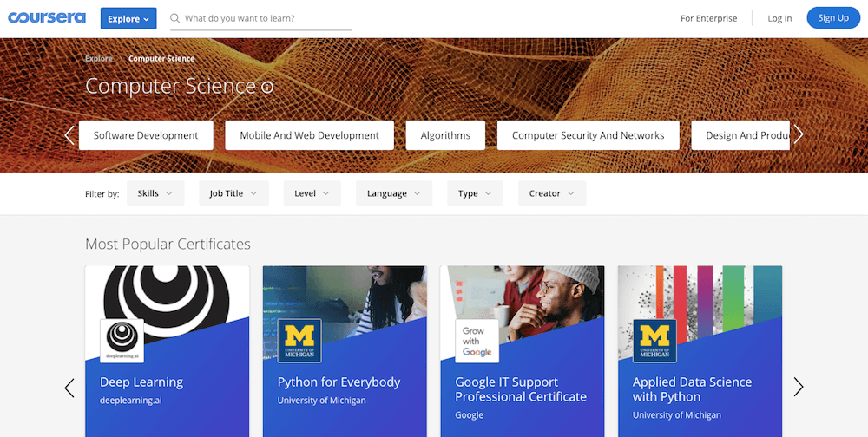Click the Coursera logo
Screen dimensions: 868x437
pos(48,17)
